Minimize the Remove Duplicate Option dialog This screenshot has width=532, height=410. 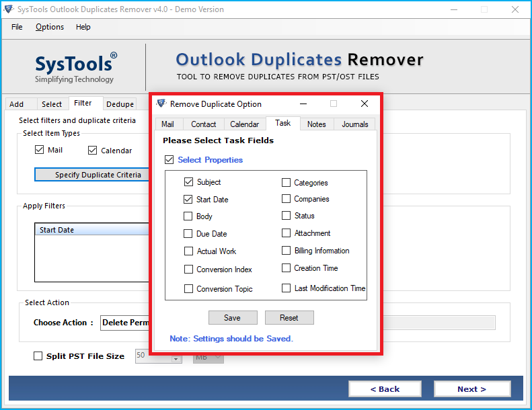point(303,104)
